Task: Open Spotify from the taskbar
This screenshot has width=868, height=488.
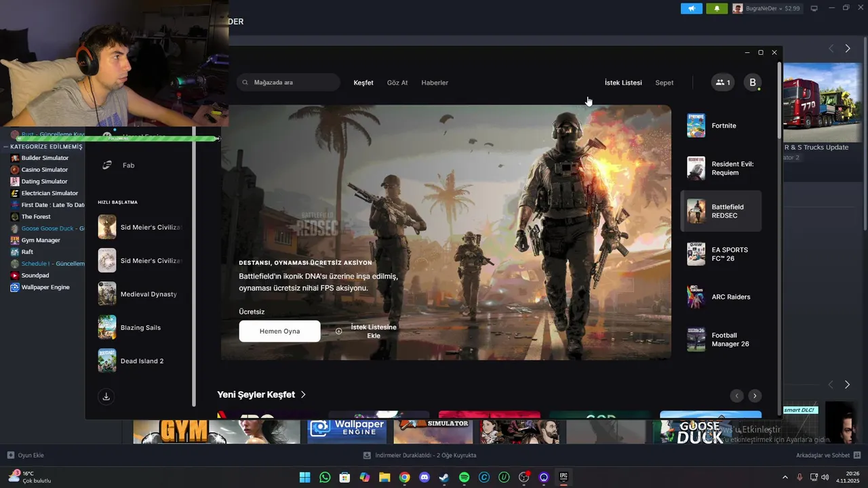Action: click(464, 477)
